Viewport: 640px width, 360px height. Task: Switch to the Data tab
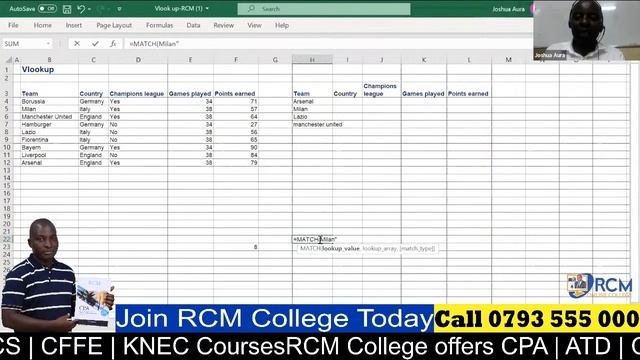tap(193, 25)
